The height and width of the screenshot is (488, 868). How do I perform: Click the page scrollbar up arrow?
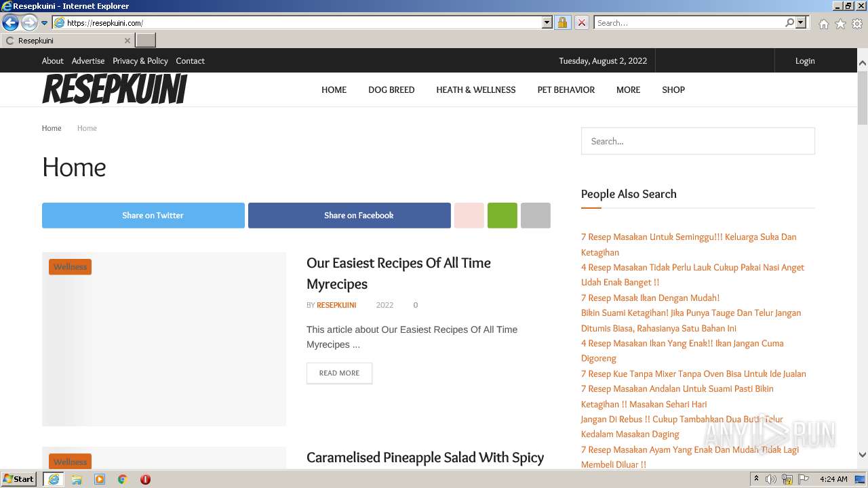[862, 63]
